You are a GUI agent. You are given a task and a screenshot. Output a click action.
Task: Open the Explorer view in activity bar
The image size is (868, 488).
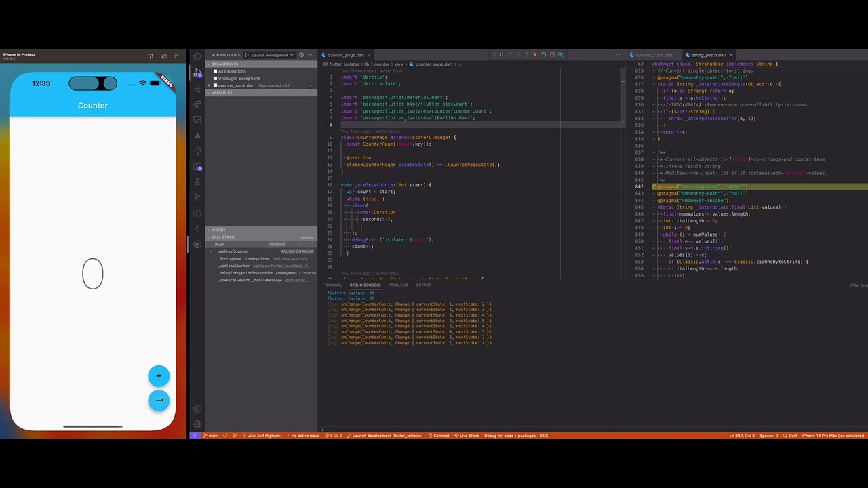pyautogui.click(x=197, y=56)
